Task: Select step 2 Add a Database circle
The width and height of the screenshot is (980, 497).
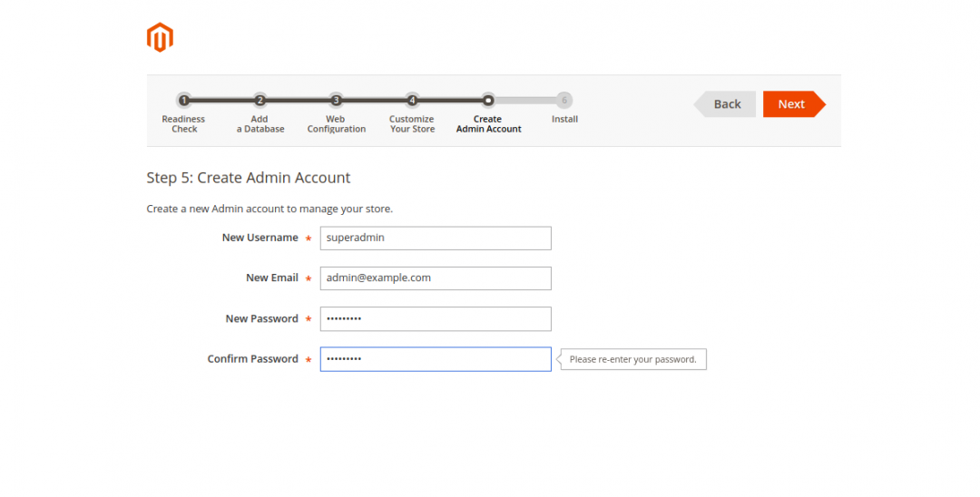Action: 260,100
